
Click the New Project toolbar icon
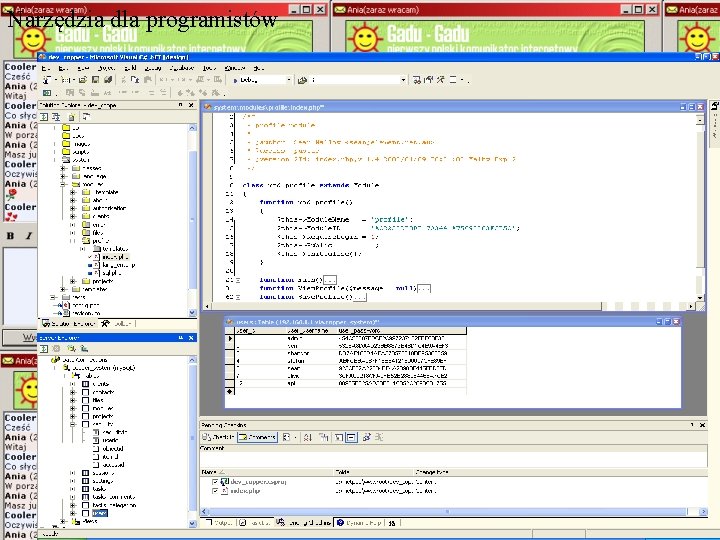[x=47, y=80]
